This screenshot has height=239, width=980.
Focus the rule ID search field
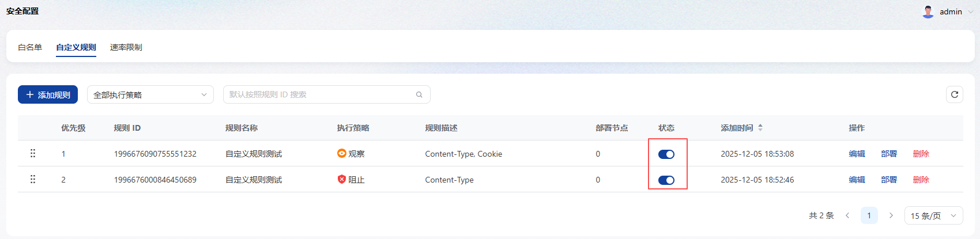click(320, 94)
